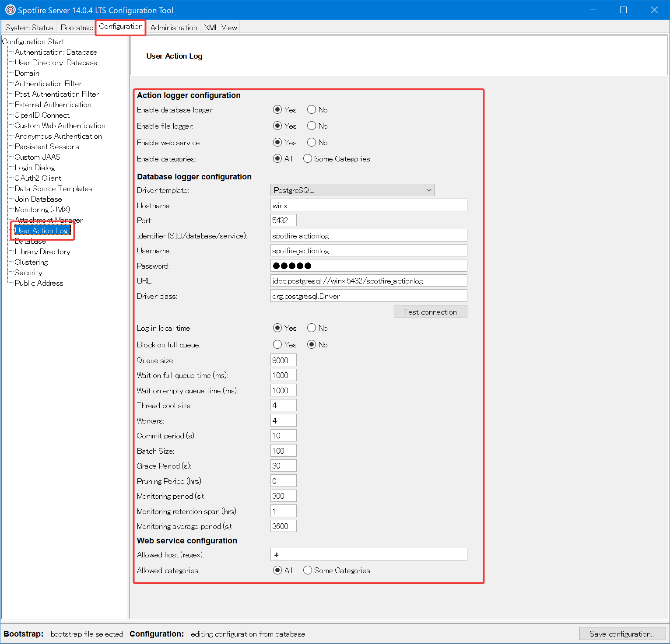This screenshot has height=644, width=670.
Task: Select External Authentication in tree
Action: [x=53, y=105]
